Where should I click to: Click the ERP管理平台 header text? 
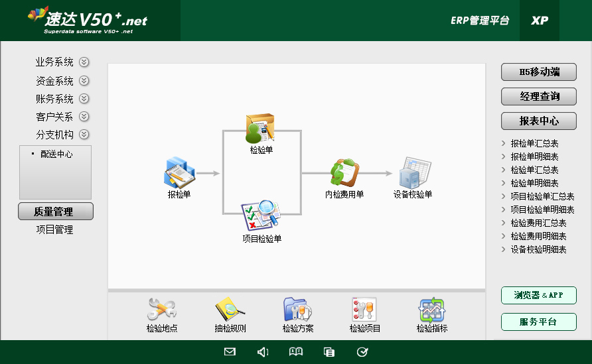480,21
